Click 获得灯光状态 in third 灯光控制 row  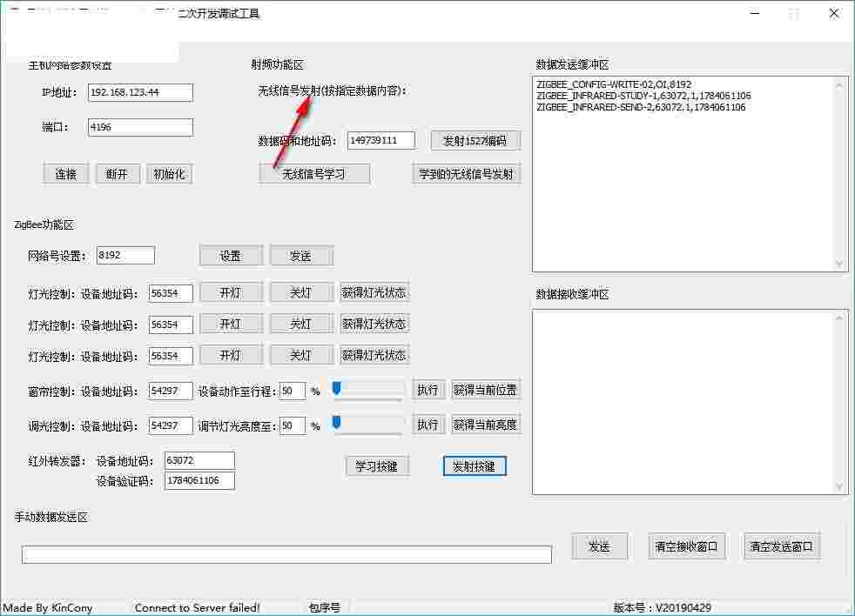click(374, 356)
